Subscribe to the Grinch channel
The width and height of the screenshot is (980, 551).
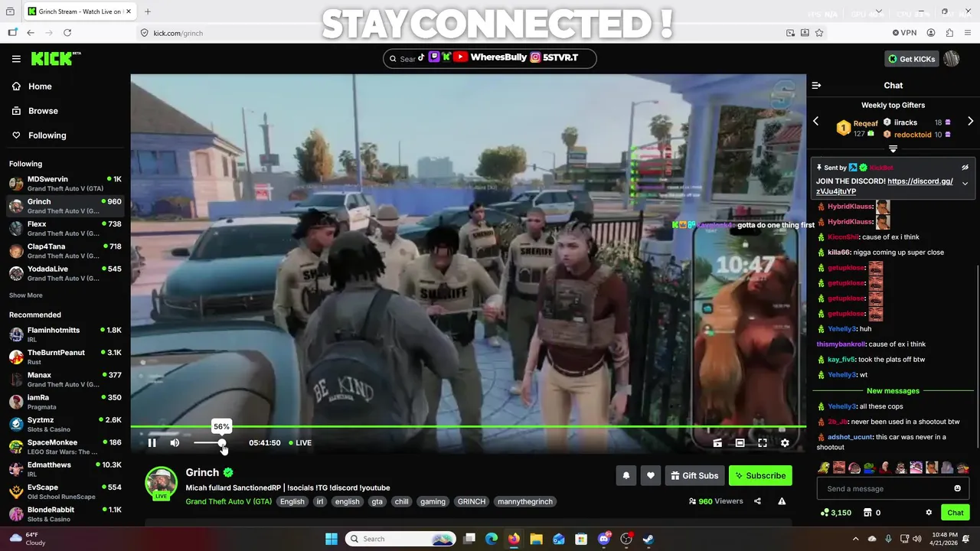coord(760,475)
